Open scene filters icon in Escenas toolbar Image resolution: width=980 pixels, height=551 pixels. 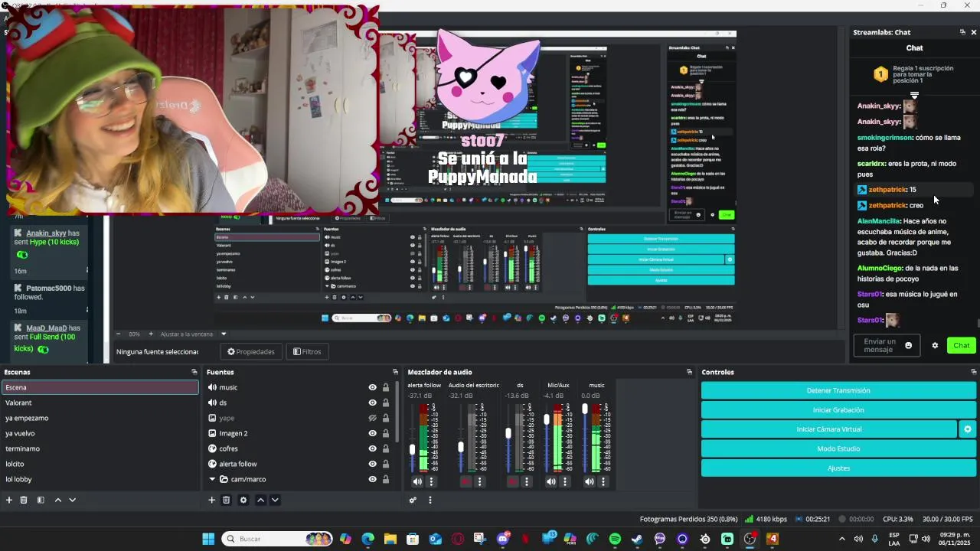(41, 500)
